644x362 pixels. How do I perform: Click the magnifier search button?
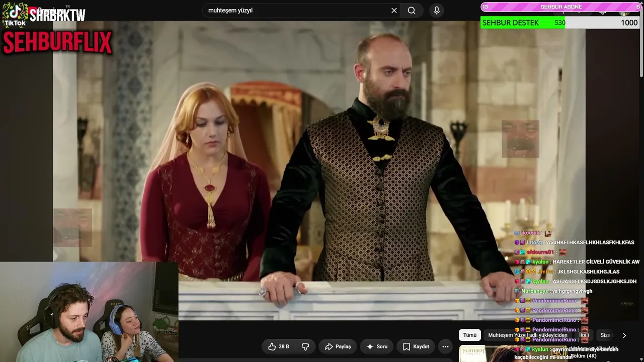click(412, 11)
